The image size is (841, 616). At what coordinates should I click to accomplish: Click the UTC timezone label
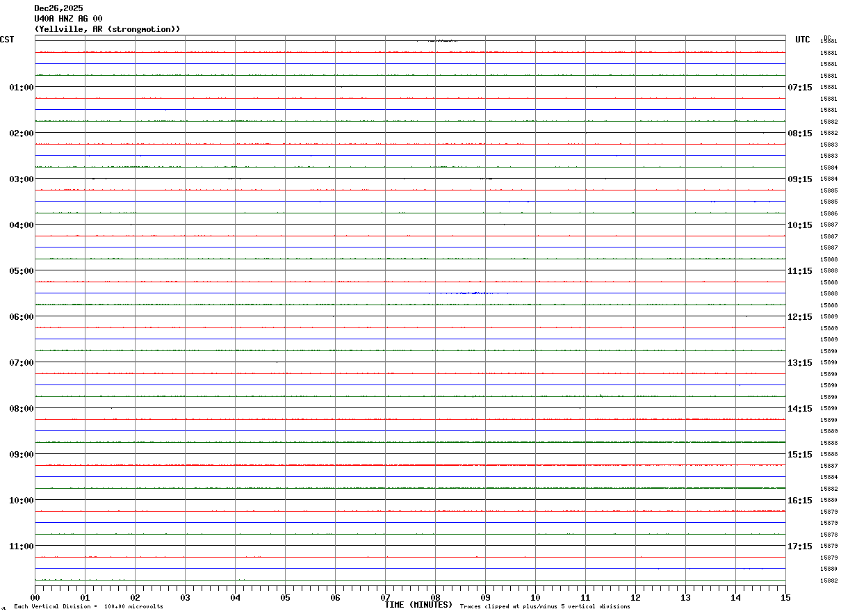point(803,40)
